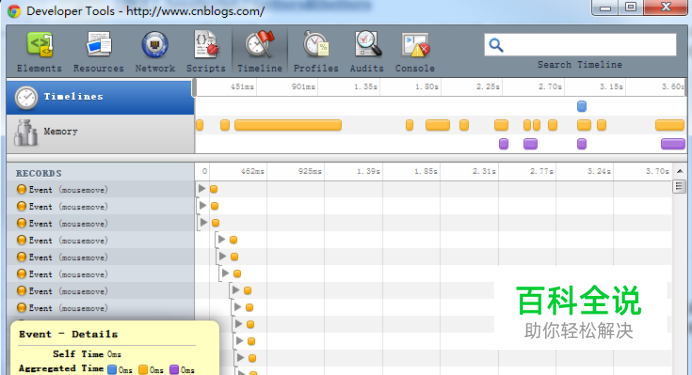Select the Timelines sidebar item

[x=101, y=97]
